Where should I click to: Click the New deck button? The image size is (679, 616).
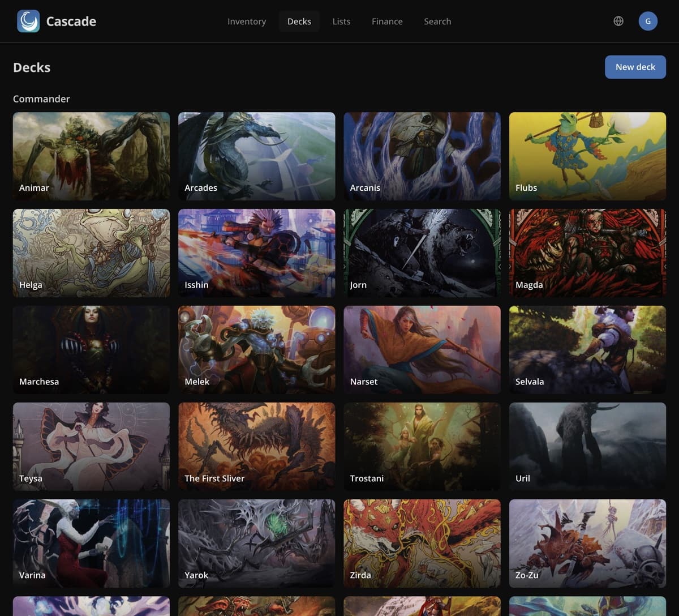(x=635, y=67)
